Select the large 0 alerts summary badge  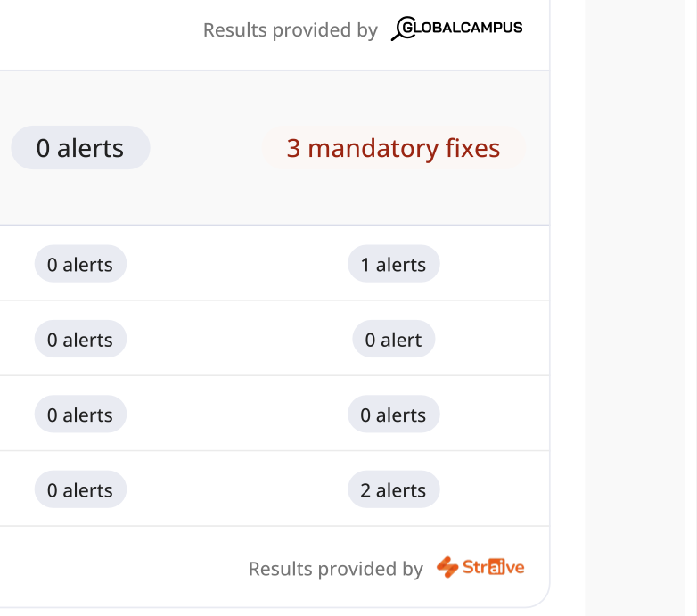pyautogui.click(x=80, y=148)
